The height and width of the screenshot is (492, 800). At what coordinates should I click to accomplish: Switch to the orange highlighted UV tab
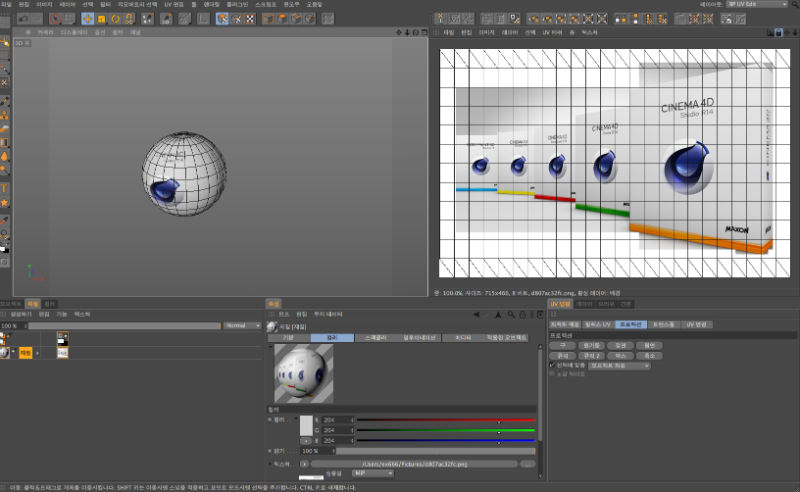tap(560, 304)
